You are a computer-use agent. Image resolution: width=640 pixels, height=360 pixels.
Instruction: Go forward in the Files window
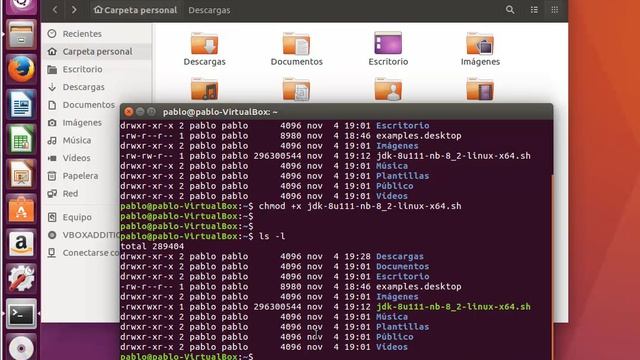[x=74, y=9]
